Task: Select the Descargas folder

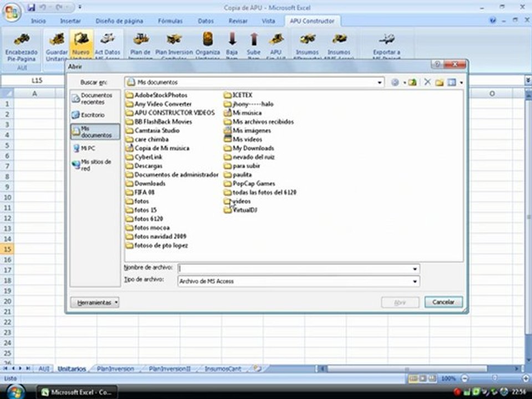Action: coord(144,166)
